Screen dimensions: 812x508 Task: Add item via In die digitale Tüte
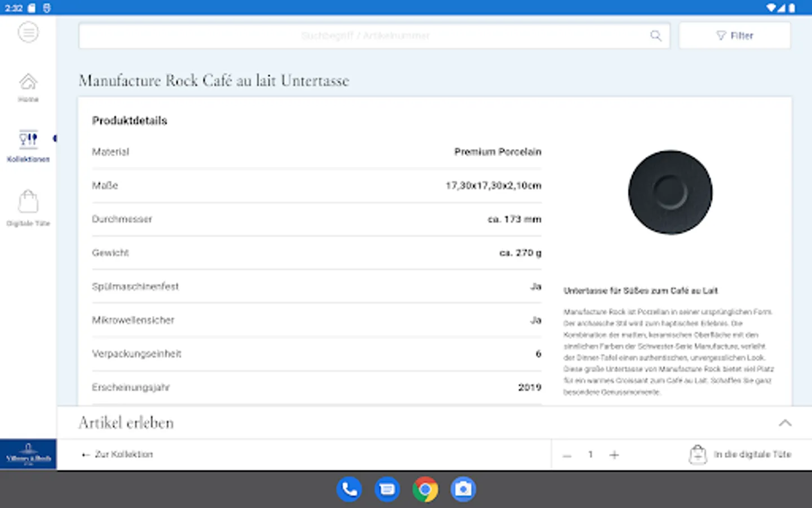(x=740, y=454)
